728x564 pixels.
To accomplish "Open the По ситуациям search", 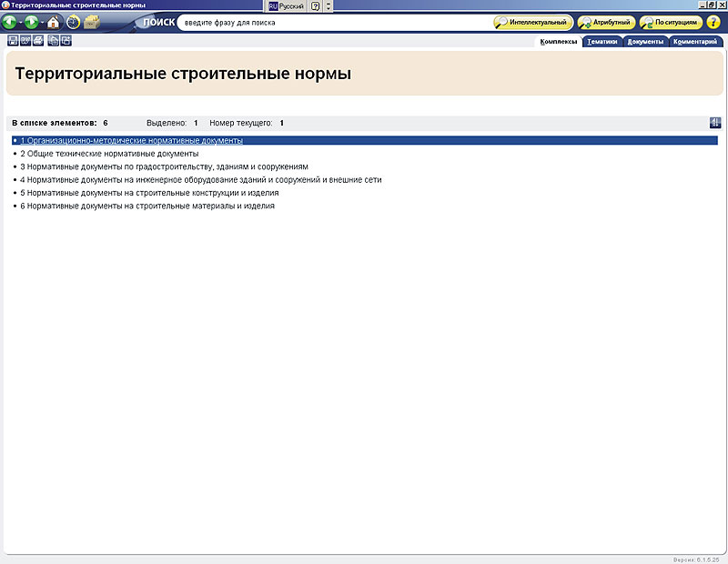I will [671, 22].
